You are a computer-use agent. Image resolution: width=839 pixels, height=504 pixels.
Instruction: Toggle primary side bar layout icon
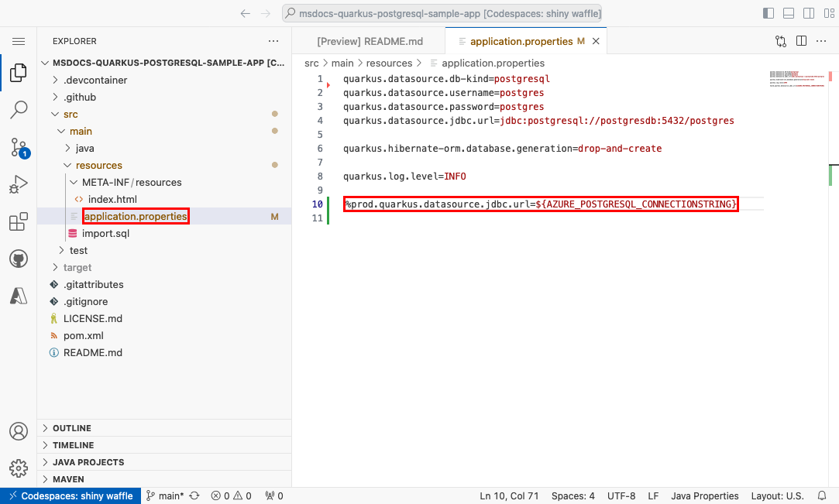[x=769, y=13]
